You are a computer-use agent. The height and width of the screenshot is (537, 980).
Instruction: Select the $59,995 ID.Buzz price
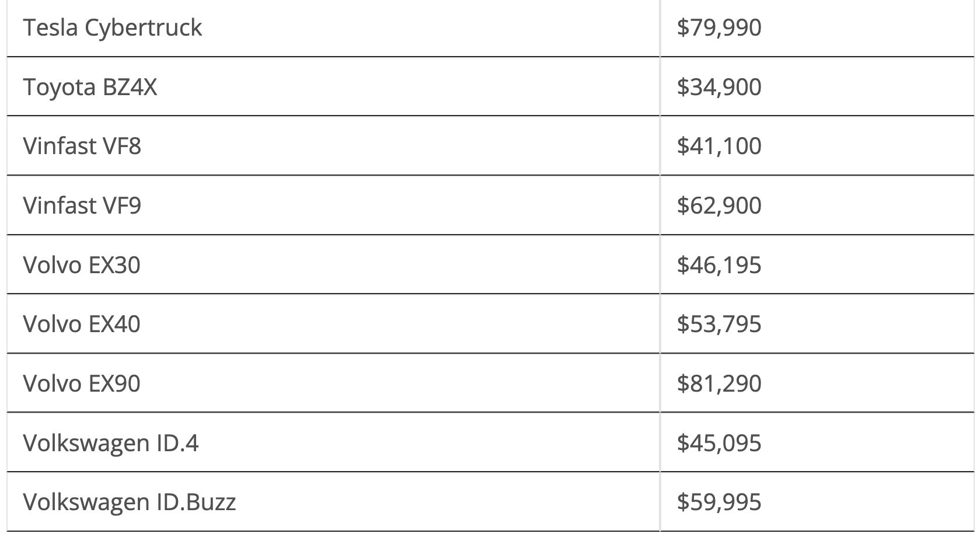point(719,503)
